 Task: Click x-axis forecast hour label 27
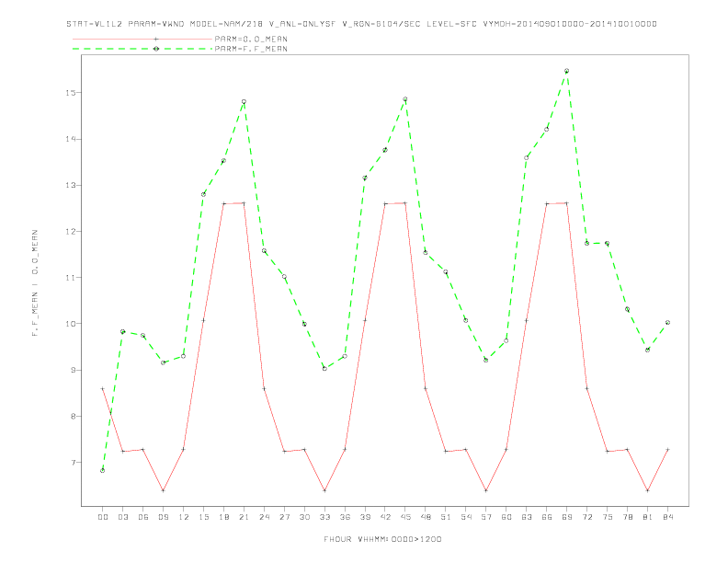284,517
